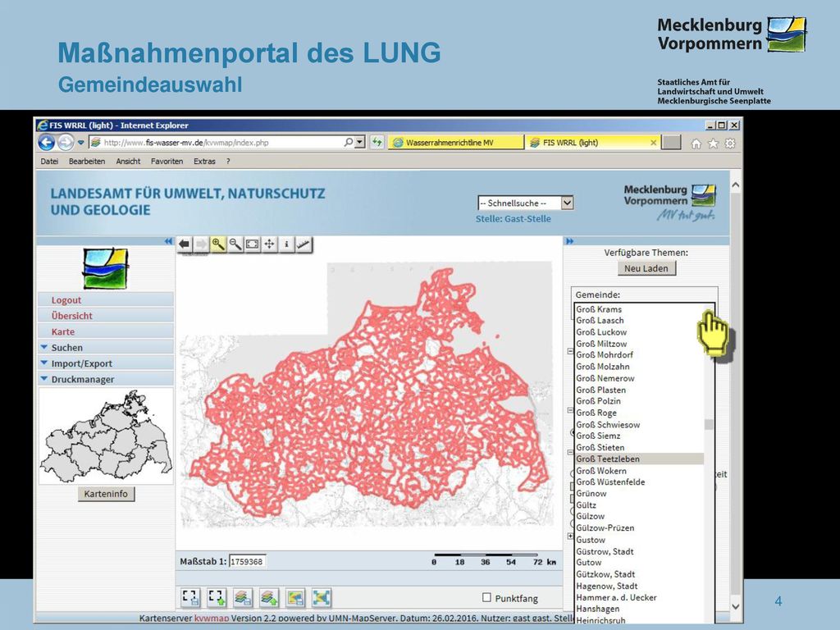Open the Favoriten menu
Image resolution: width=840 pixels, height=630 pixels.
click(167, 162)
